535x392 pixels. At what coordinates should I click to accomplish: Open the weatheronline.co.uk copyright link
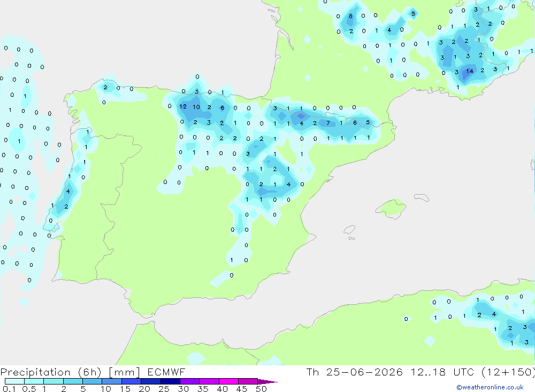pyautogui.click(x=490, y=387)
